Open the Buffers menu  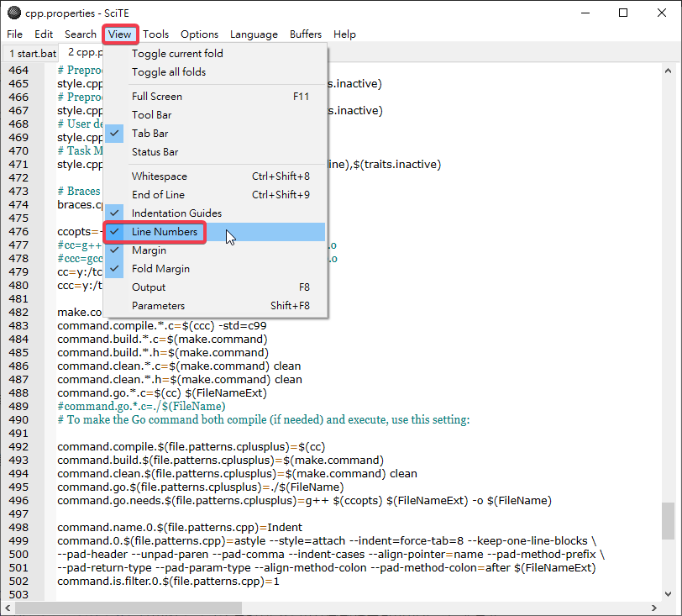[x=306, y=34]
